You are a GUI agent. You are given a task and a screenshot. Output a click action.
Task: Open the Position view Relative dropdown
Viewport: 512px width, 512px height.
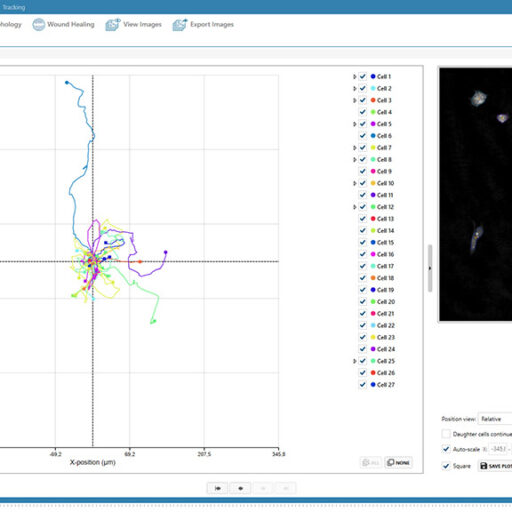pyautogui.click(x=495, y=419)
